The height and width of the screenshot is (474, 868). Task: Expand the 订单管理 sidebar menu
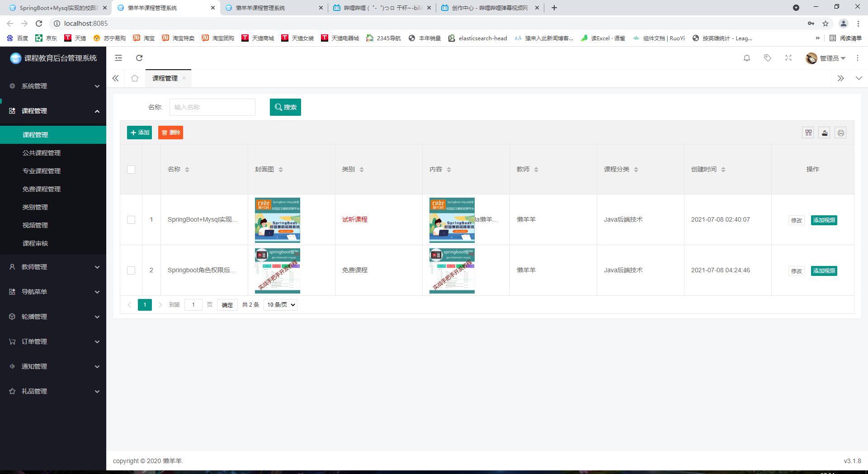[x=53, y=341]
